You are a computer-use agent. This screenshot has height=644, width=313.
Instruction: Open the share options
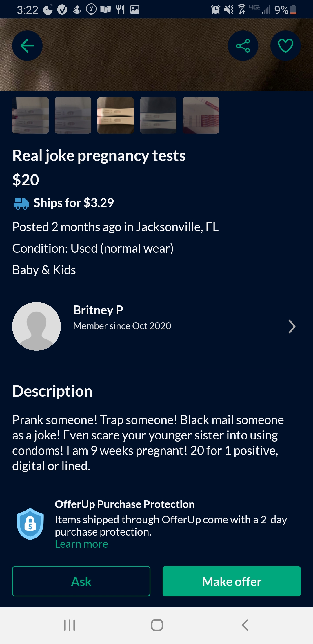[243, 46]
